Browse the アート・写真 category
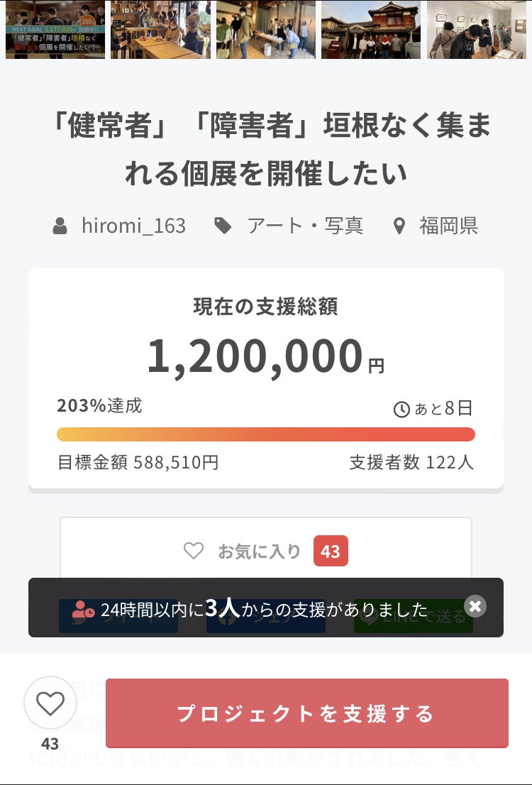 305,226
